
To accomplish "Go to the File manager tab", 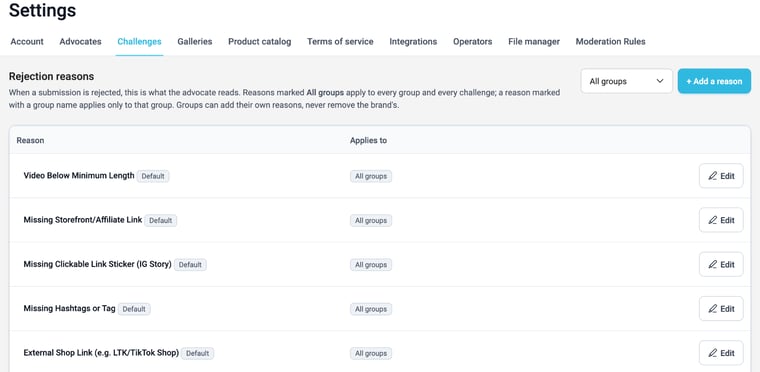I will click(534, 42).
